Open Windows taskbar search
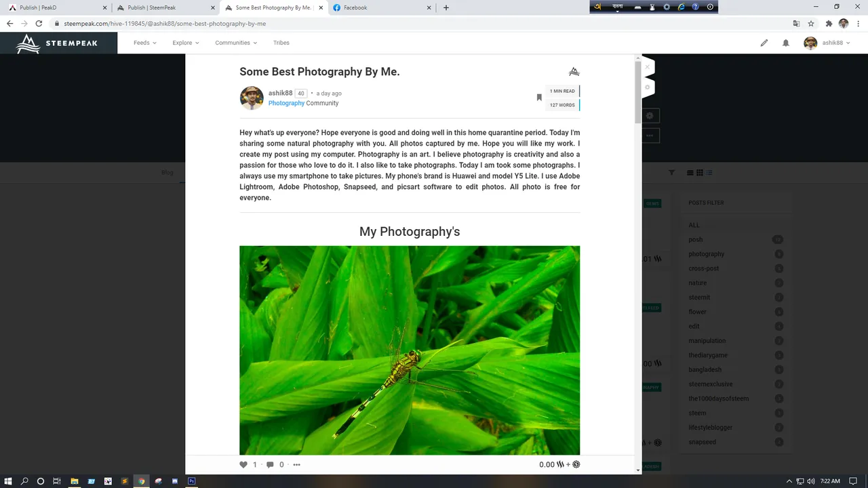Image resolution: width=868 pixels, height=488 pixels. pos(24,481)
